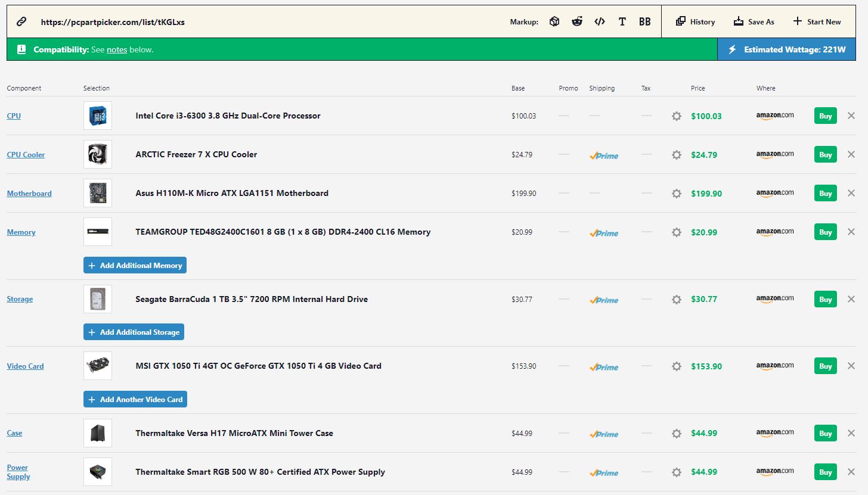View the ARCTIC Freezer cooler thumbnail
Viewport: 868px width, 495px height.
(x=98, y=154)
